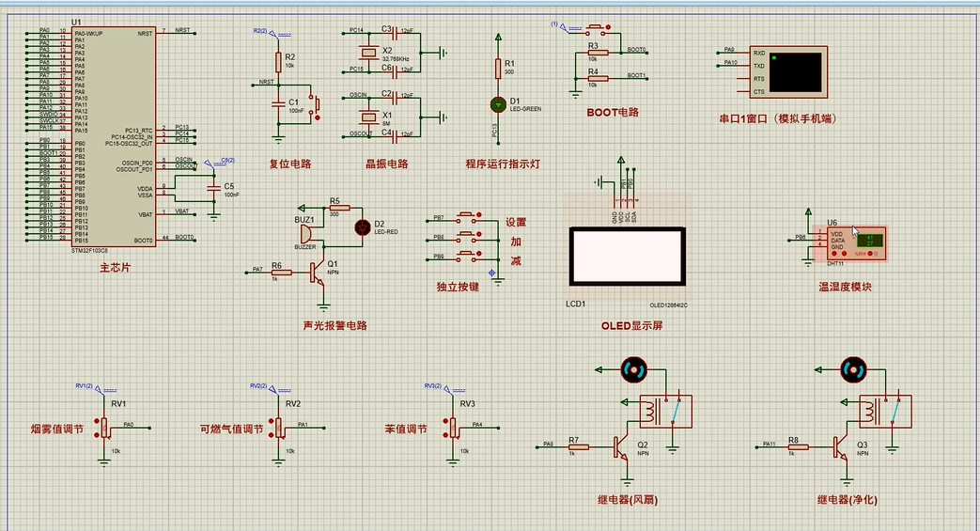Select the BUZ1 buzzer component
This screenshot has height=531, width=980.
307,234
